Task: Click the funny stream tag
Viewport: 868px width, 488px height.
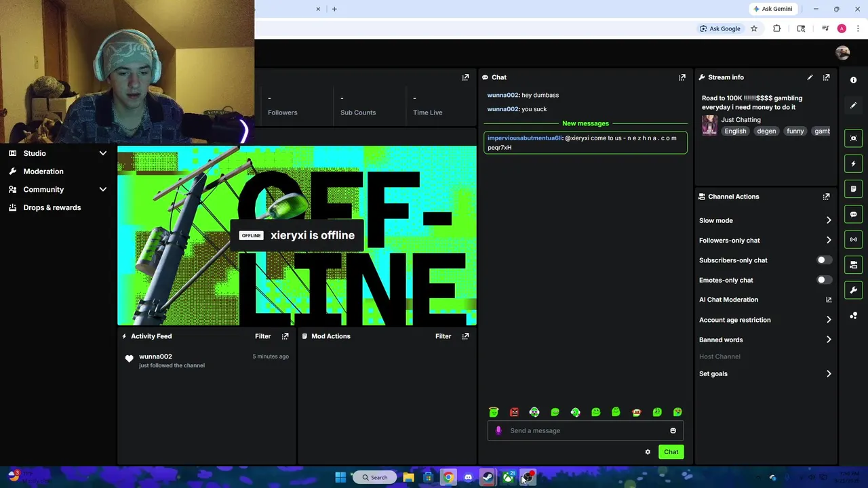Action: click(x=795, y=131)
